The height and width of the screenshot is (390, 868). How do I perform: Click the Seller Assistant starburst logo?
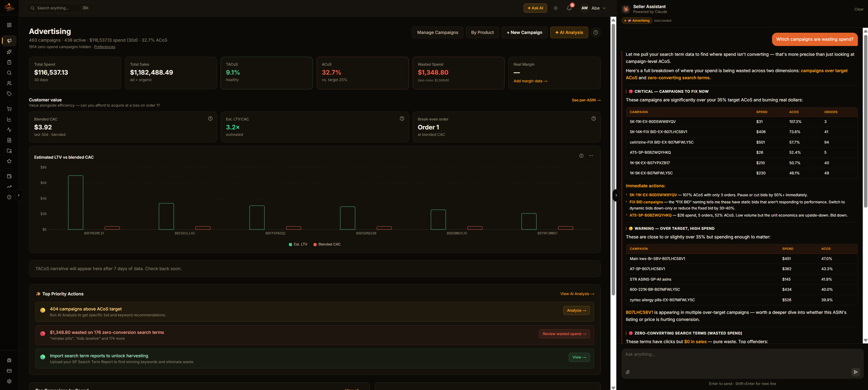coord(626,9)
